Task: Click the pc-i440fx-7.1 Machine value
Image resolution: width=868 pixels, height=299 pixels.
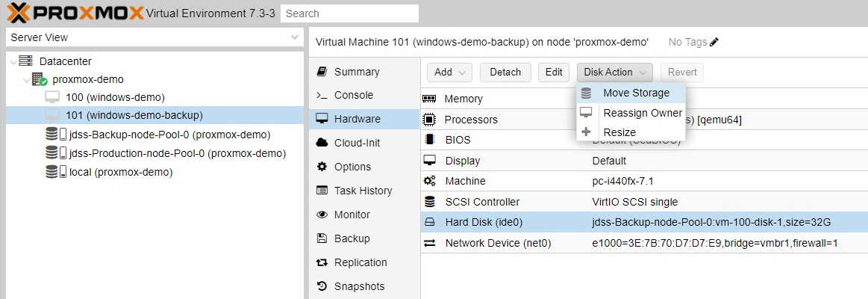Action: 622,182
